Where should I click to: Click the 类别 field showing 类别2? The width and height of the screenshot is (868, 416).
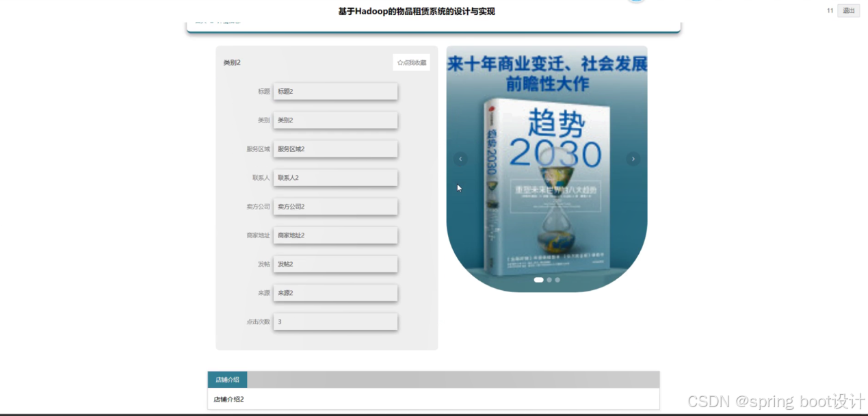coord(335,120)
